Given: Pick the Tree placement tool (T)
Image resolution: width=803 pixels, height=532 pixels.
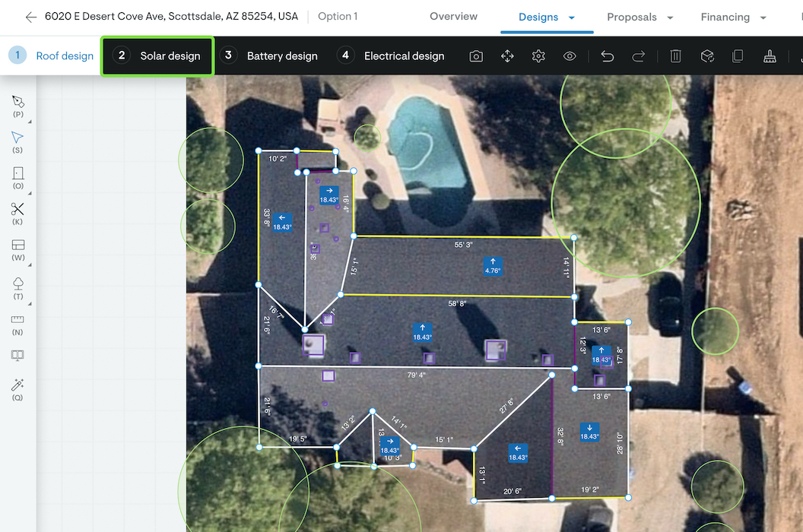Looking at the screenshot, I should pos(17,283).
